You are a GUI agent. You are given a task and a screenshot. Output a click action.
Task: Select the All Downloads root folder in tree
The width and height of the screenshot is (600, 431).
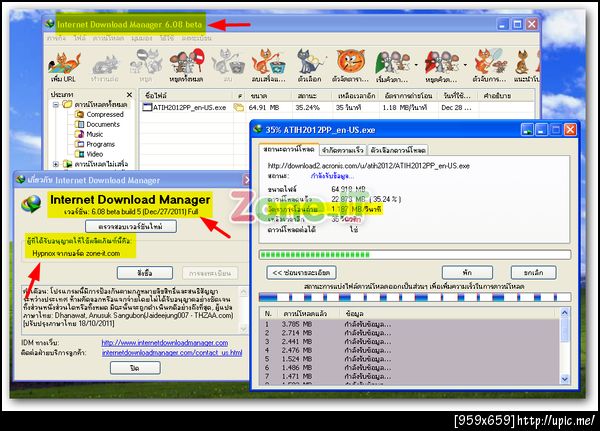101,104
